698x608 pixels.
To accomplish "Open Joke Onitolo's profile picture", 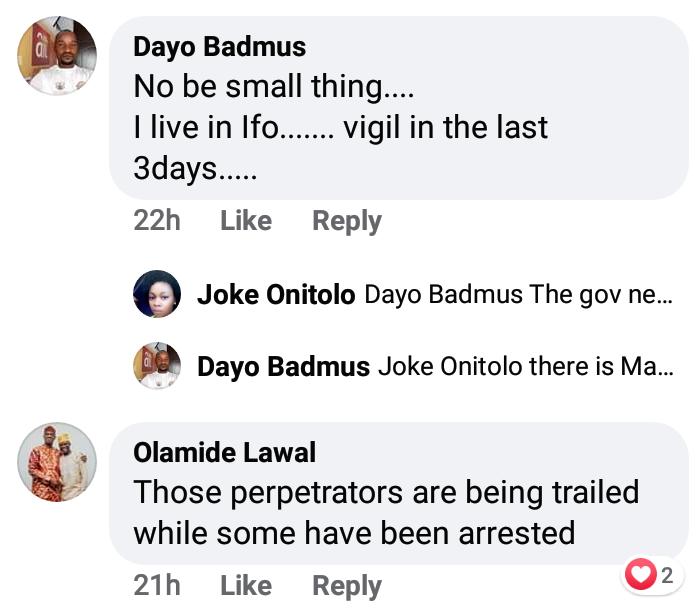I will pos(157,294).
